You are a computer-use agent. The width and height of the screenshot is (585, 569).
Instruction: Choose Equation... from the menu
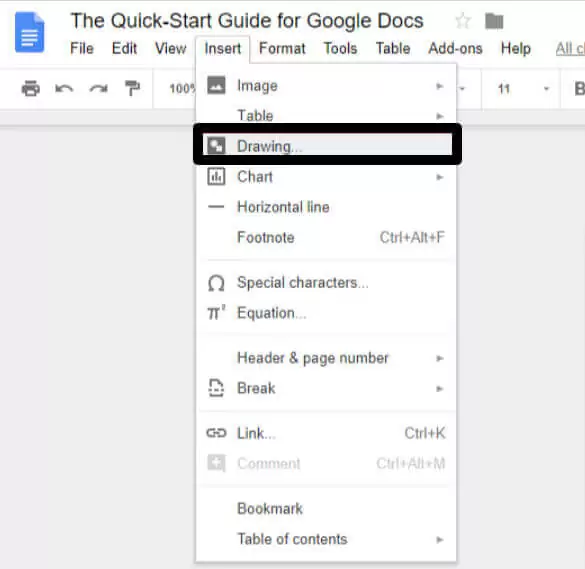(x=326, y=313)
